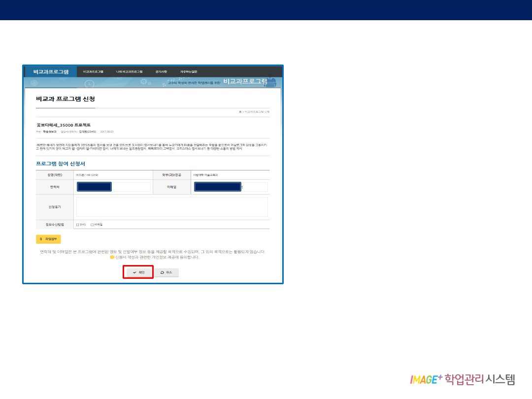Click the 취소 button
This screenshot has width=532, height=399.
point(166,272)
